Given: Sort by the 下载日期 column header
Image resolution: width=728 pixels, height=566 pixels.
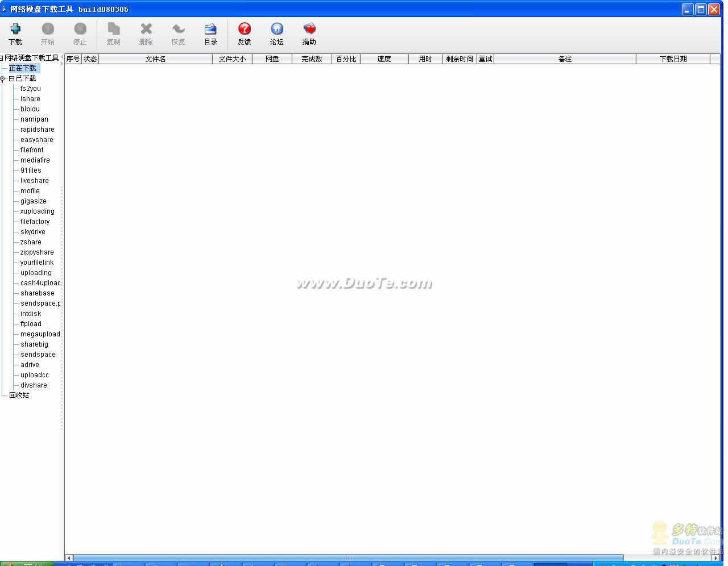Looking at the screenshot, I should click(673, 59).
